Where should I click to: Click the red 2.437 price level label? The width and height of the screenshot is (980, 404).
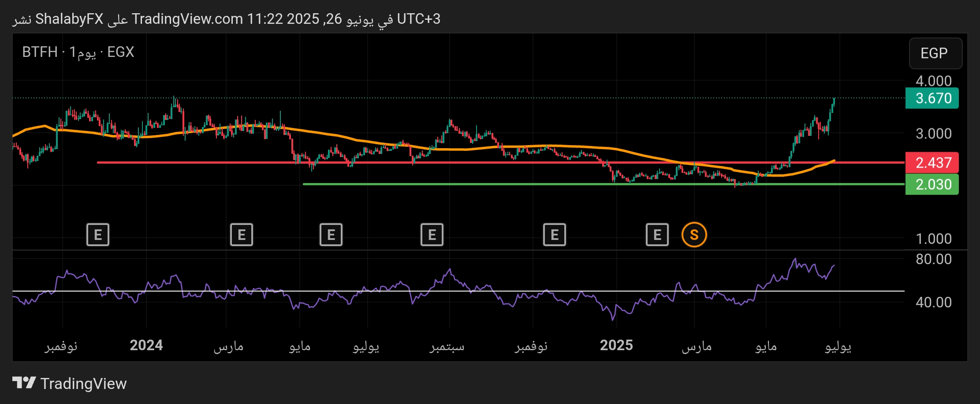tap(932, 163)
